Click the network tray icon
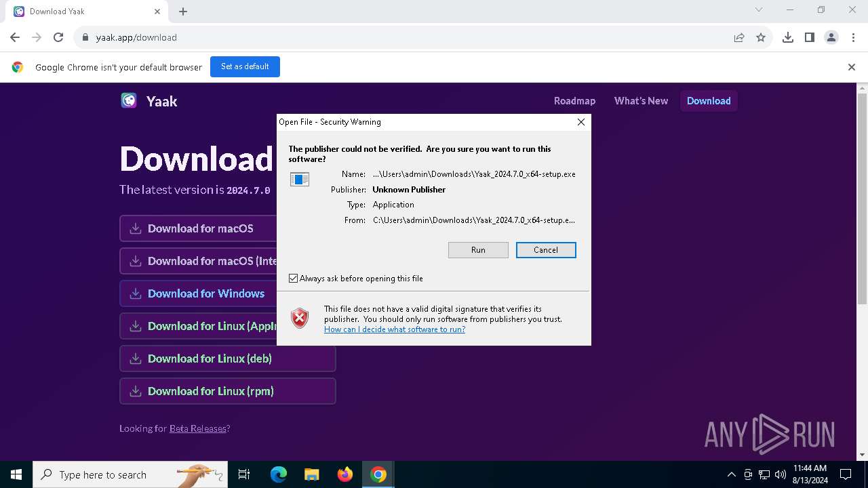868x488 pixels. [x=764, y=474]
